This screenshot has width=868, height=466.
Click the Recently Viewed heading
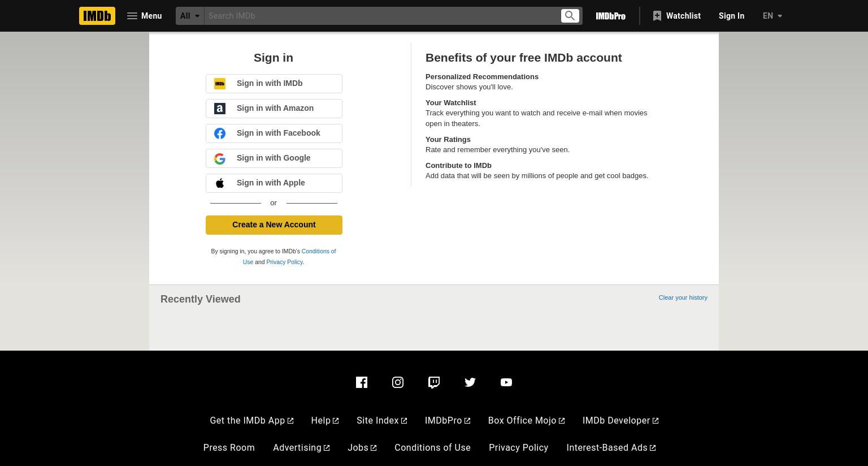[x=201, y=299]
